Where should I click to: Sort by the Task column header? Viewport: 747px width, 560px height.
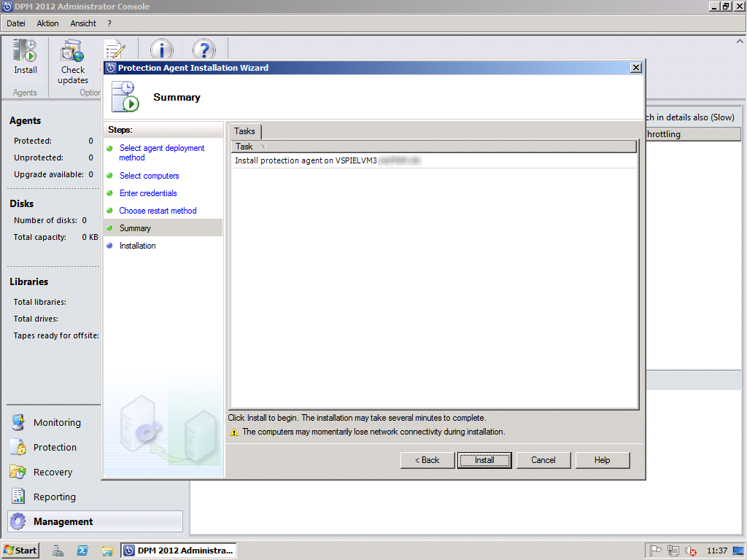(433, 146)
